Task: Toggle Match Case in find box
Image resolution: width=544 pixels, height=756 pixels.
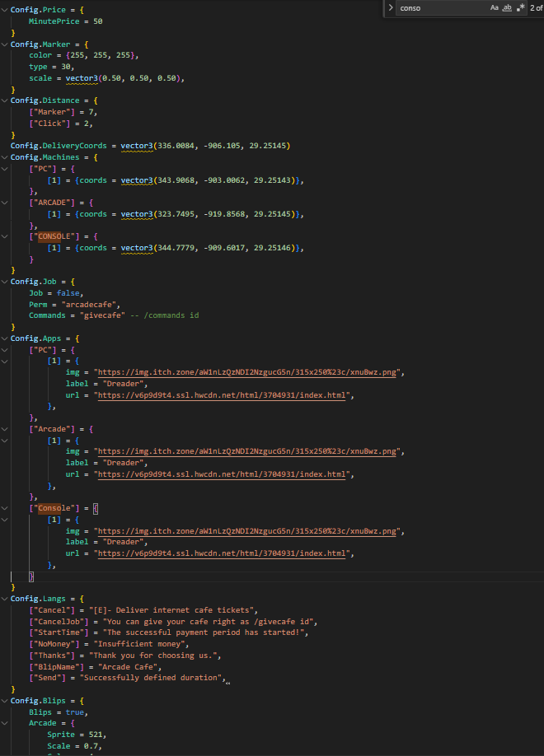Action: pos(495,7)
